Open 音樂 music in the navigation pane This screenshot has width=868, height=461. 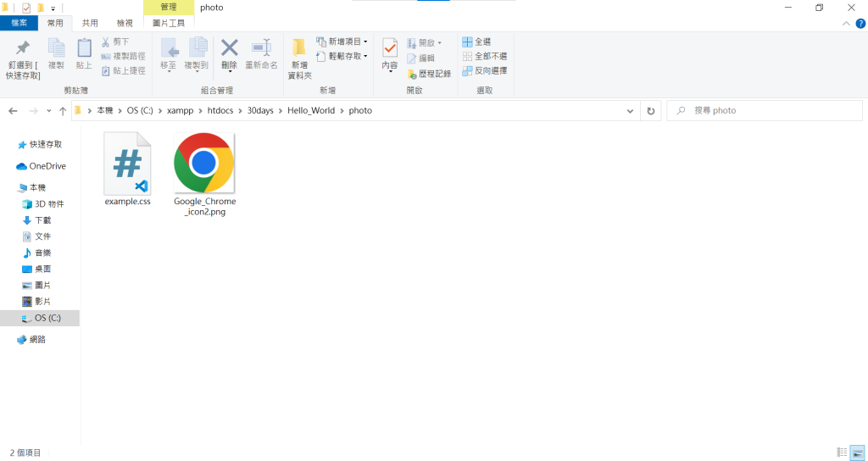tap(36, 253)
